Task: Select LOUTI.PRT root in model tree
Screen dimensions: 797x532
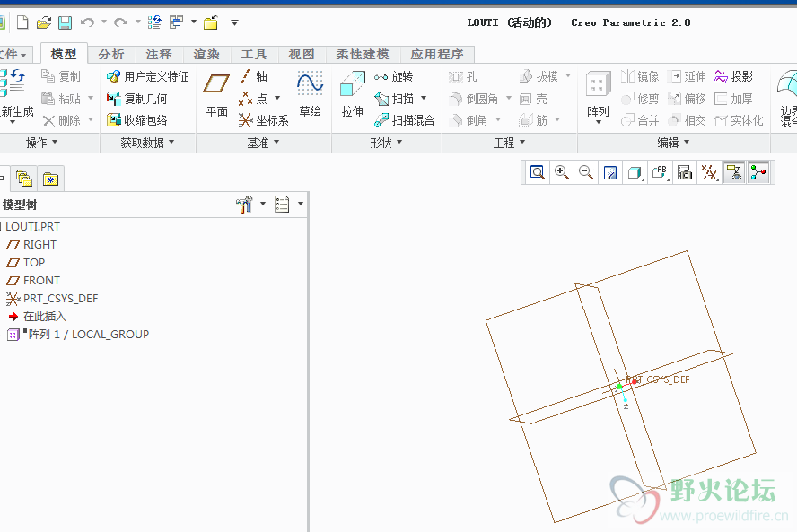Action: [x=31, y=227]
